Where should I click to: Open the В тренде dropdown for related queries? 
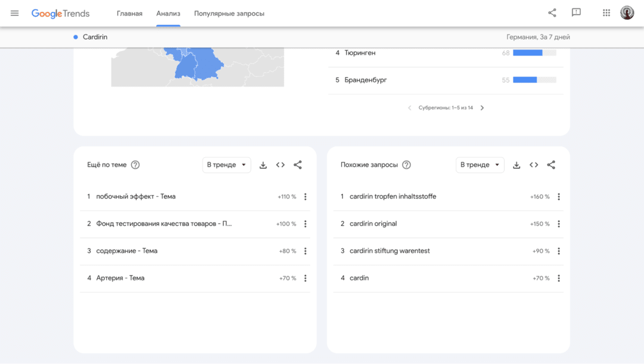pos(480,165)
